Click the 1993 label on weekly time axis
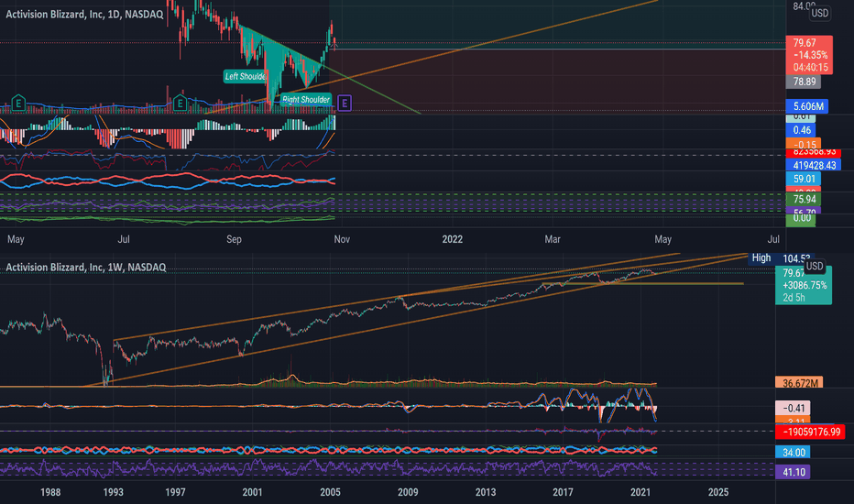This screenshot has height=504, width=854. point(113,492)
